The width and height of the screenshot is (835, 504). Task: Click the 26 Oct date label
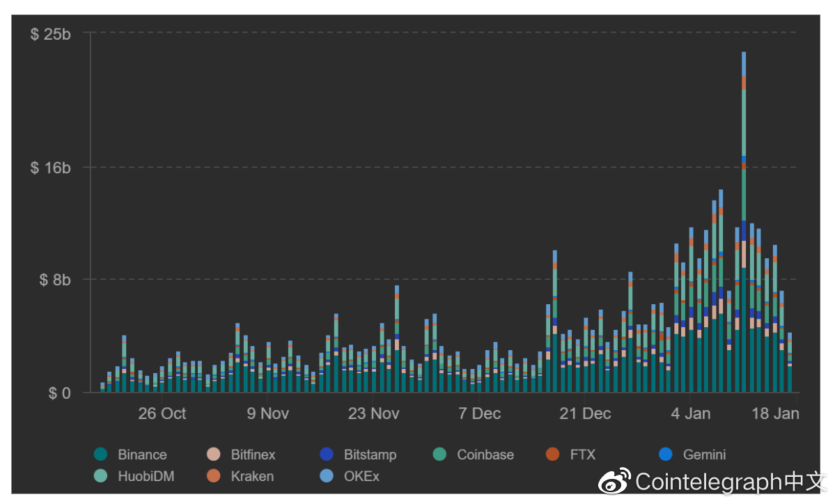162,414
